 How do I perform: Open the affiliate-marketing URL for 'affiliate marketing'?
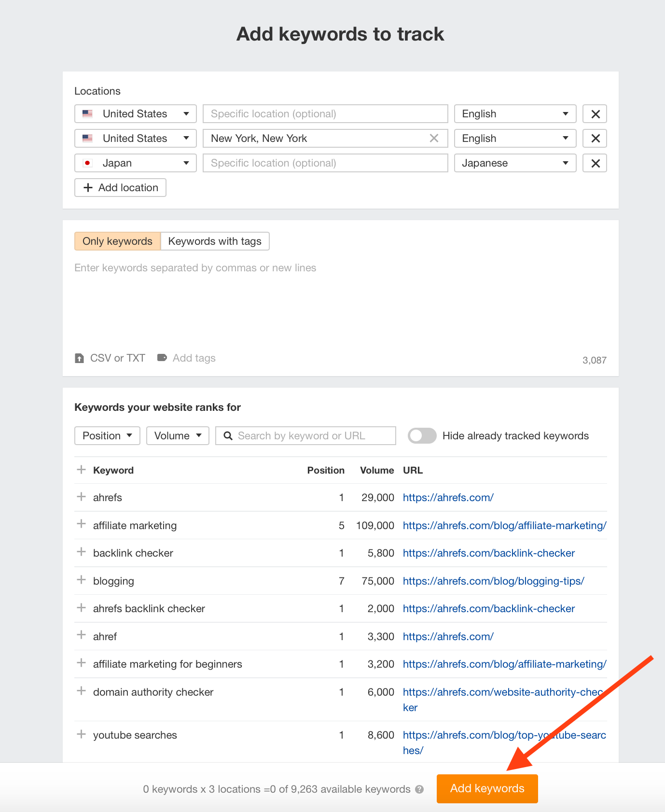504,525
